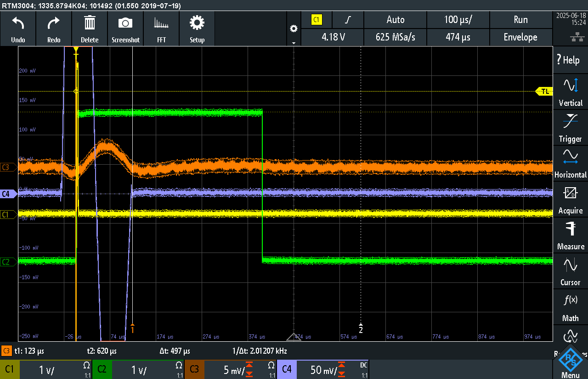Screen dimensions: 588x379
Task: Open the Horizontal menu in sidebar
Action: [x=571, y=163]
